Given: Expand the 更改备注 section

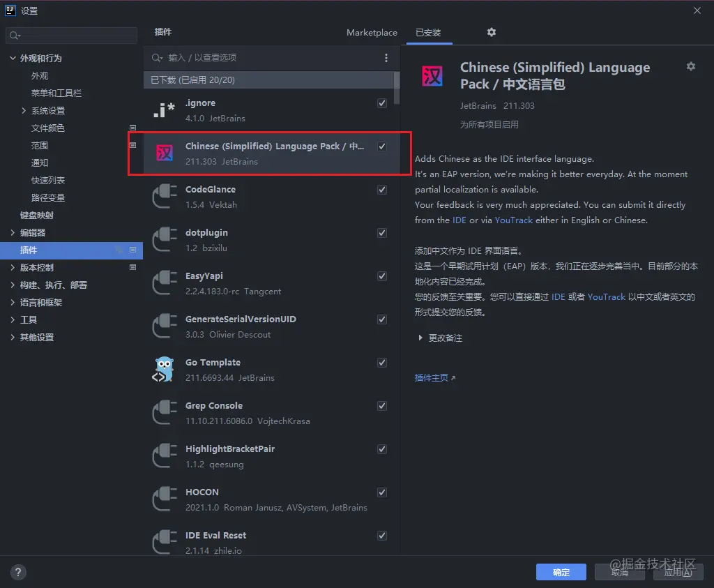Looking at the screenshot, I should click(x=420, y=338).
